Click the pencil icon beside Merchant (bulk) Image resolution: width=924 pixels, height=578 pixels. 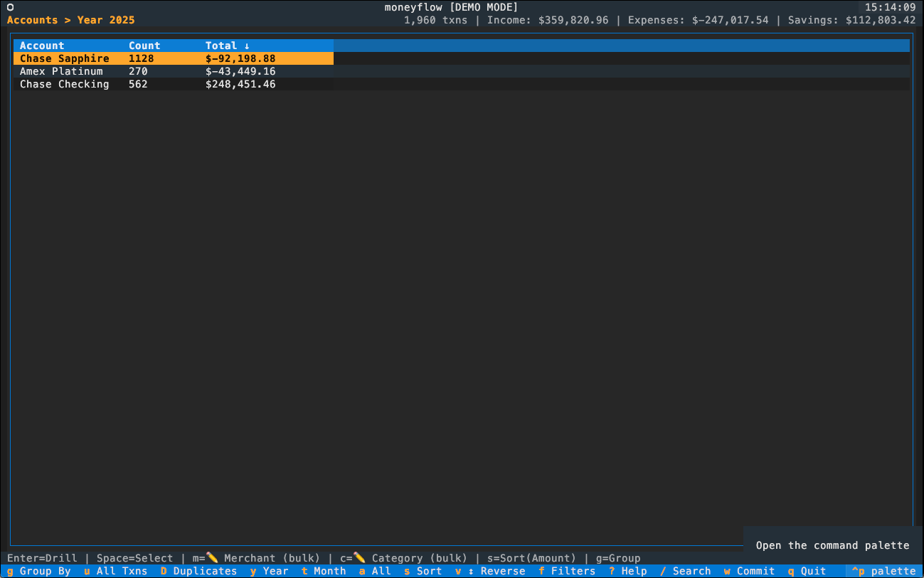click(212, 558)
